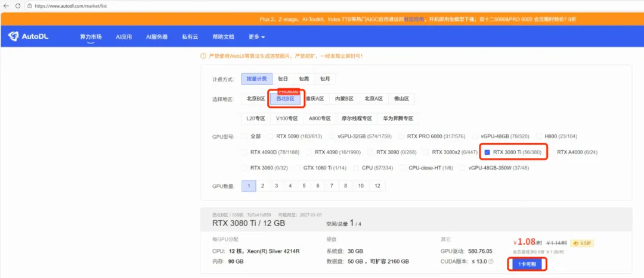Check the GTX 1080 Ti checkbox

pos(298,168)
